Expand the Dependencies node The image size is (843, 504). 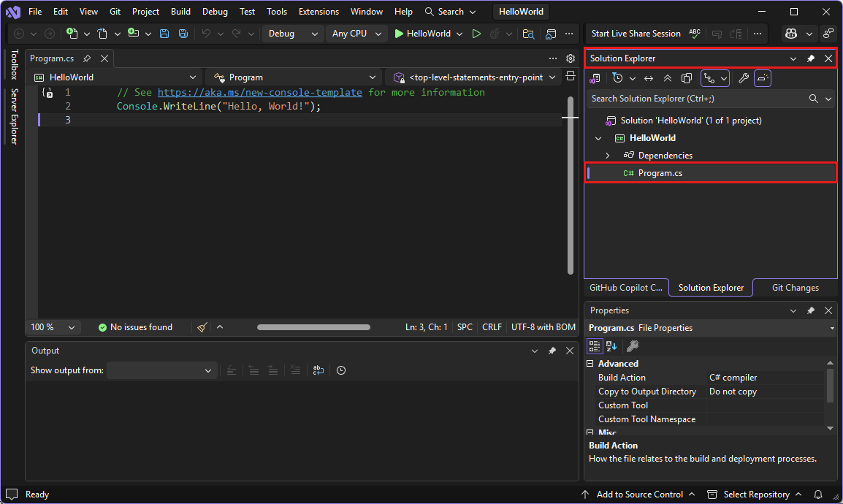[x=608, y=155]
